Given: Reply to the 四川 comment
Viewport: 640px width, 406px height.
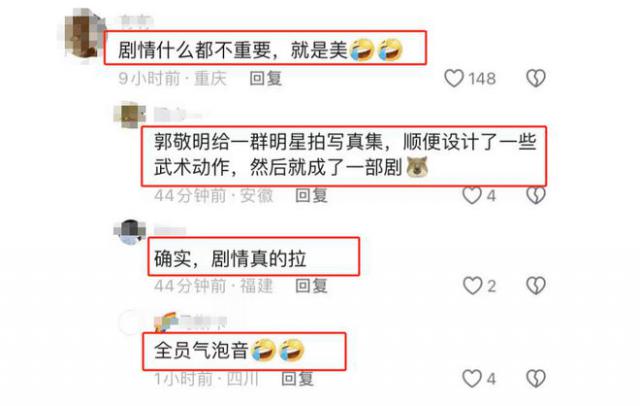Looking at the screenshot, I should click(298, 379).
